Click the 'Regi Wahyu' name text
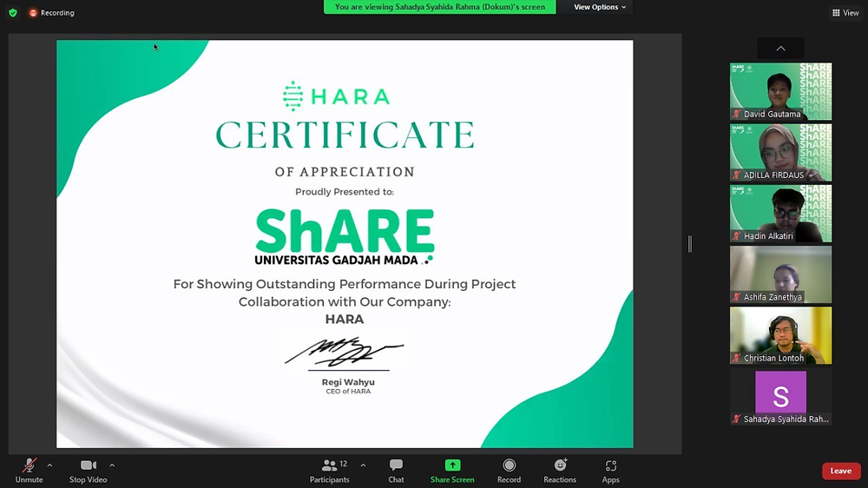 pyautogui.click(x=348, y=382)
